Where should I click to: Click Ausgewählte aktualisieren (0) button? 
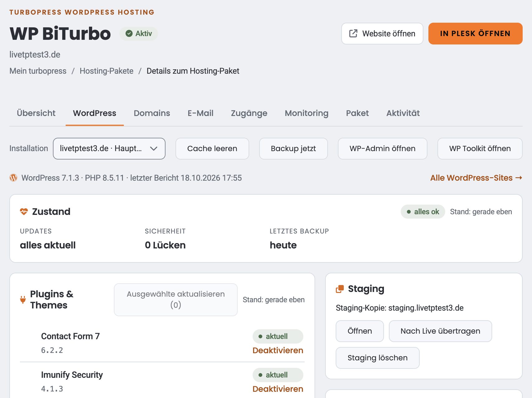(x=176, y=300)
